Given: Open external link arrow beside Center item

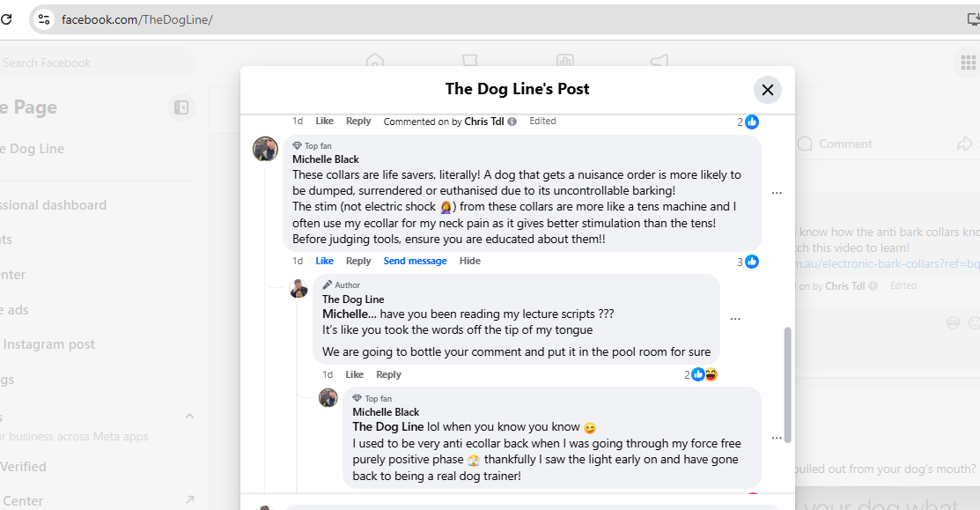Looking at the screenshot, I should click(190, 500).
